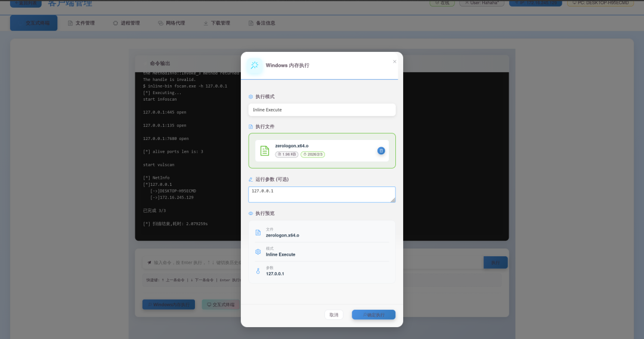
Task: Click the terminal line 127.0.0.1:445 open
Action: 165,112
